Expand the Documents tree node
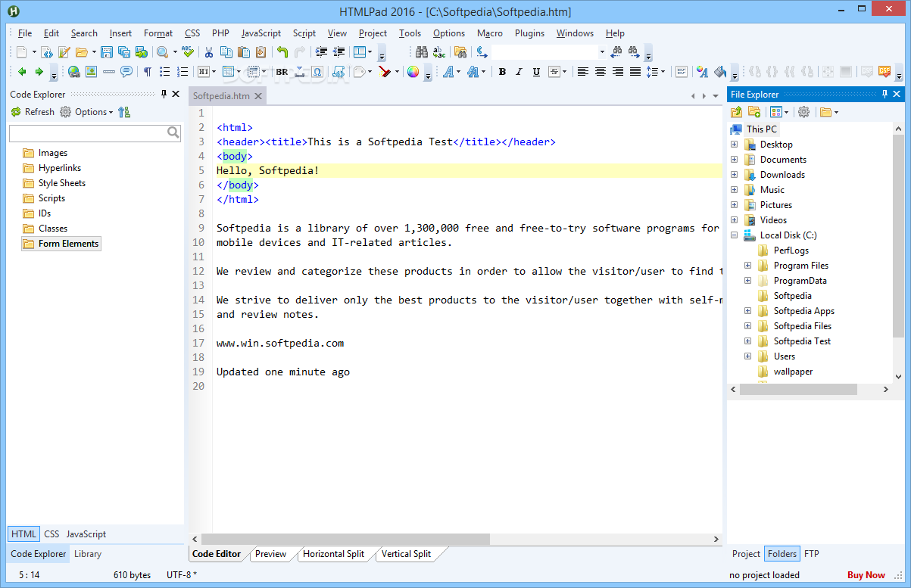The height and width of the screenshot is (588, 911). 734,160
